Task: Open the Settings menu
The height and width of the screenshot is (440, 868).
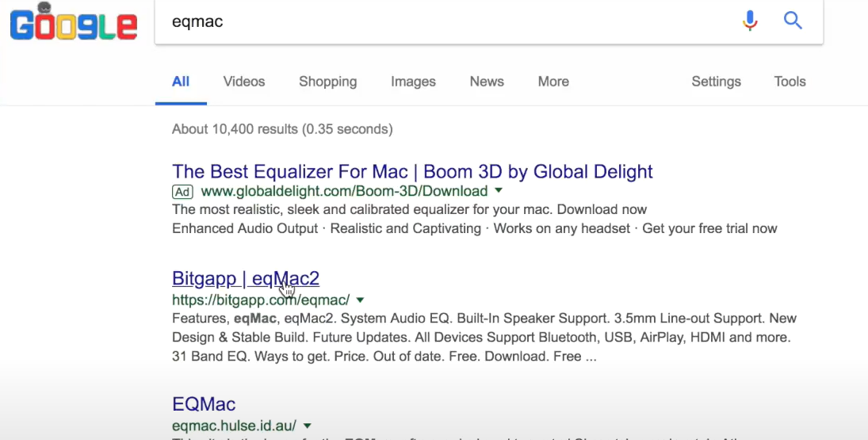Action: pos(716,82)
